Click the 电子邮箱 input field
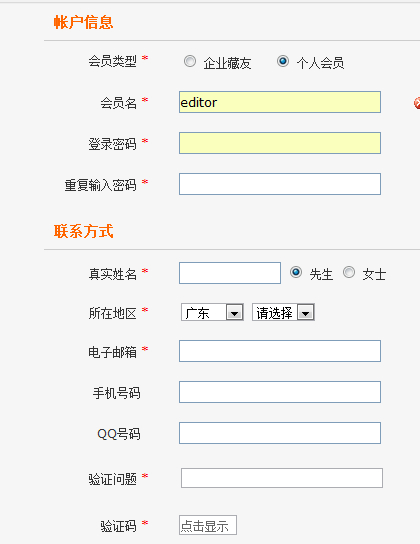 coord(280,351)
